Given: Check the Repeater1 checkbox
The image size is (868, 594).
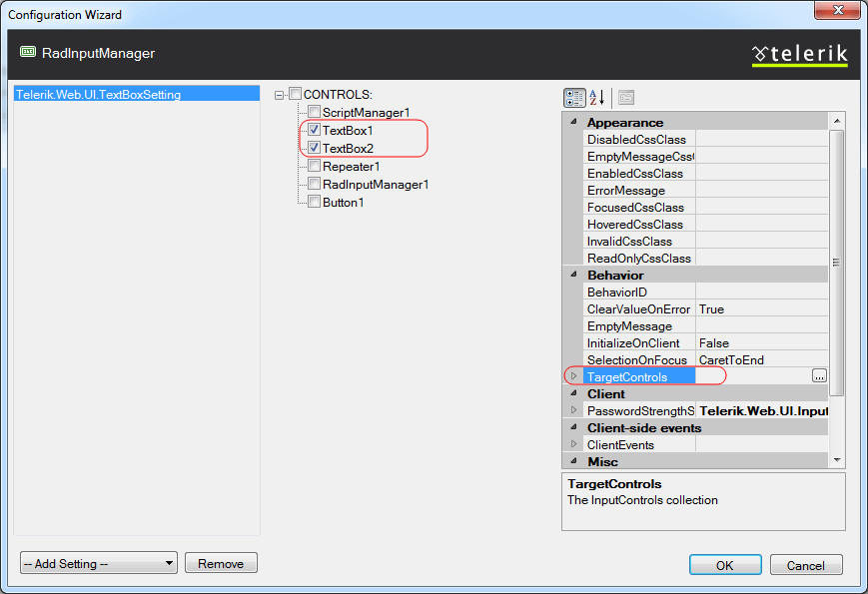Looking at the screenshot, I should (314, 166).
